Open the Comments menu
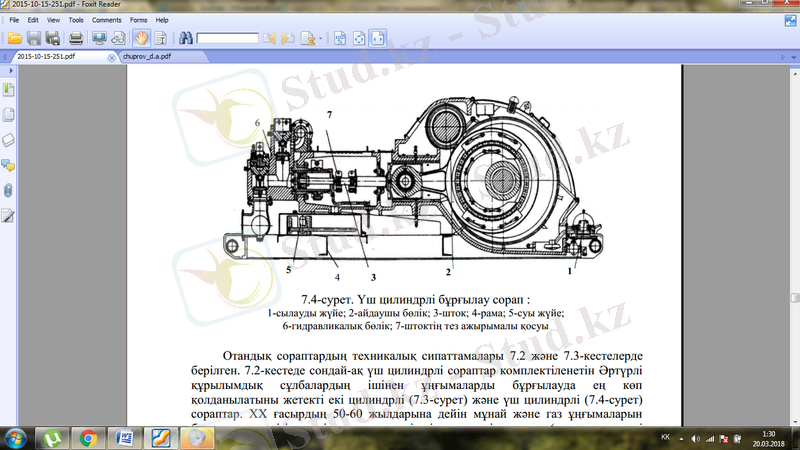Viewport: 800px width, 450px height. click(x=106, y=19)
